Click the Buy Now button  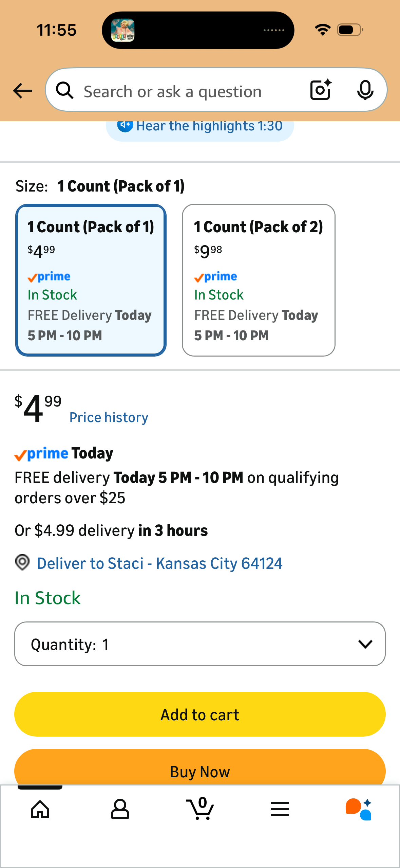pos(200,767)
